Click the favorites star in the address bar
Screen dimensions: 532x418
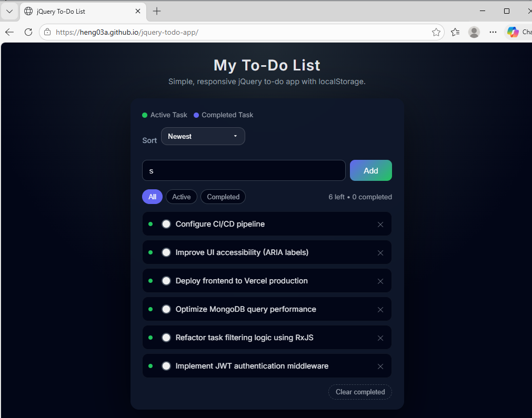pyautogui.click(x=436, y=32)
